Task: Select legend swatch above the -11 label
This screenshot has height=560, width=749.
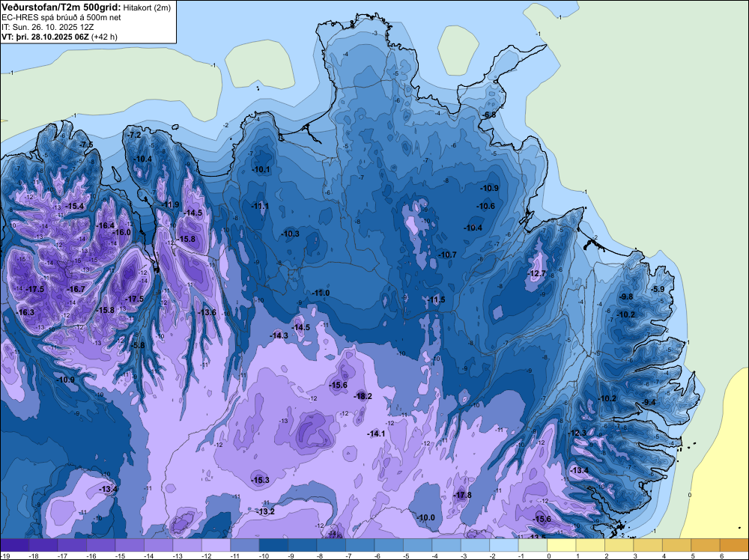Action: pos(245,545)
